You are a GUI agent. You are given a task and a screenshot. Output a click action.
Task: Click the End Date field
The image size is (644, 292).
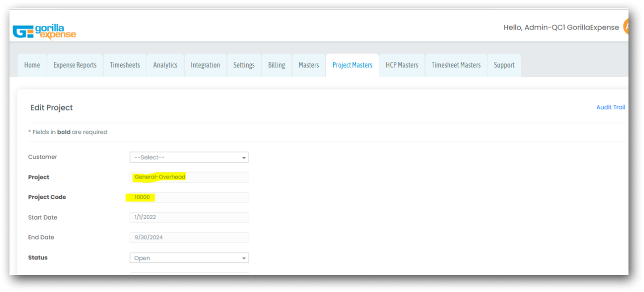point(189,237)
